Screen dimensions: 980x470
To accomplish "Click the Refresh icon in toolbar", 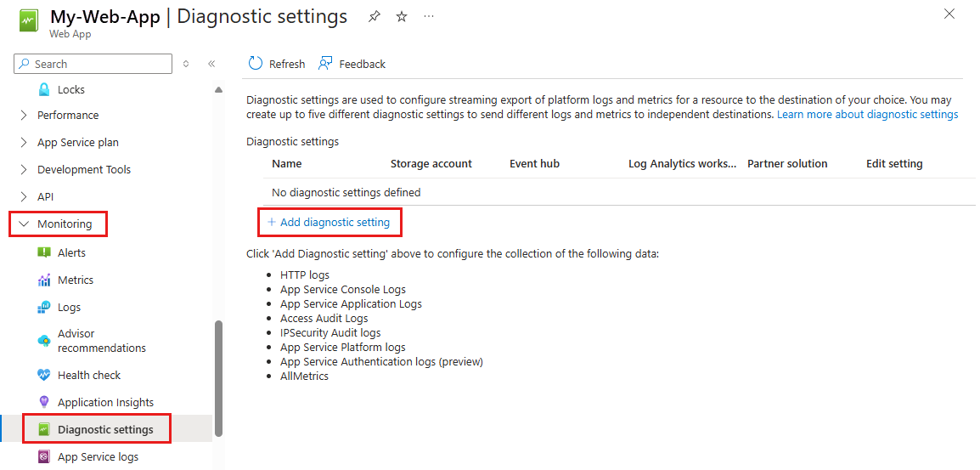I will pyautogui.click(x=256, y=64).
